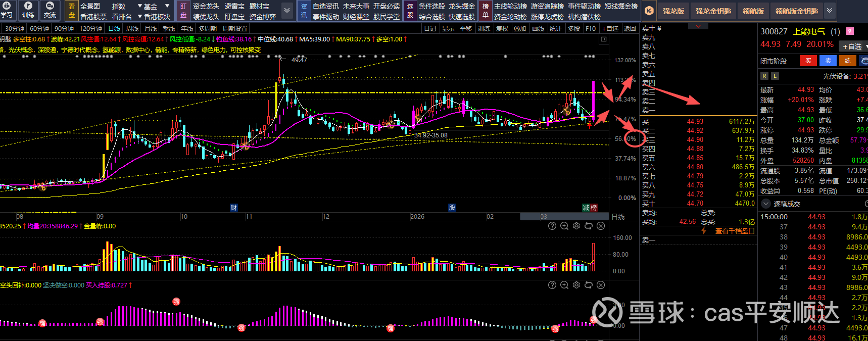Switch to the 周线 weekly period tab
Image resolution: width=868 pixels, height=341 pixels.
tap(132, 29)
